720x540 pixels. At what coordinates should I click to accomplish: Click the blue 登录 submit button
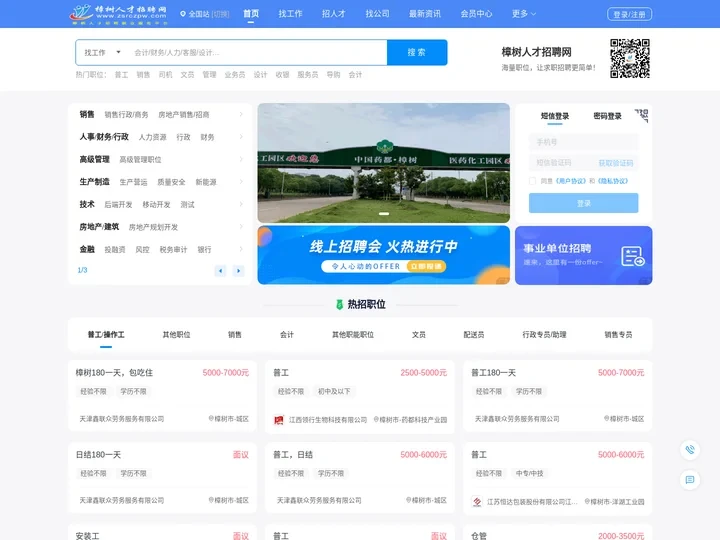[x=584, y=203]
